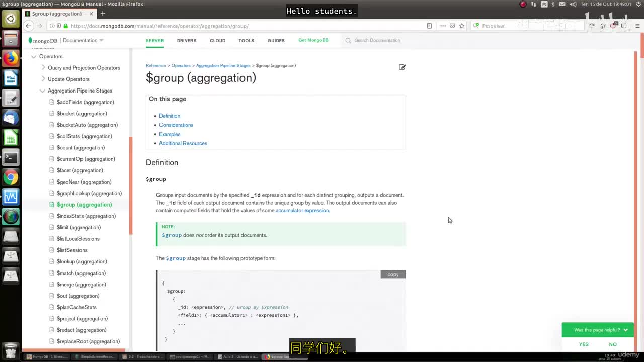Switch to the DRIVERS tab
644x362 pixels.
coord(186,40)
